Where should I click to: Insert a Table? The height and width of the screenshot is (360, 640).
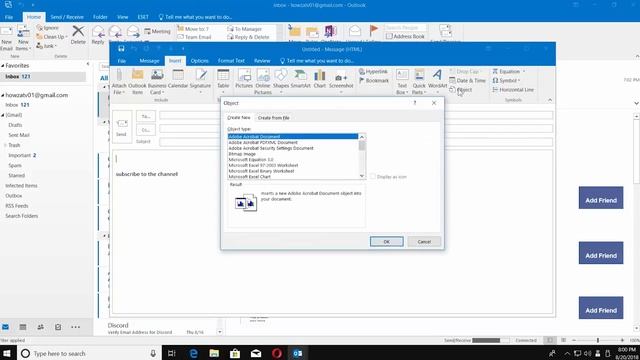coord(223,82)
